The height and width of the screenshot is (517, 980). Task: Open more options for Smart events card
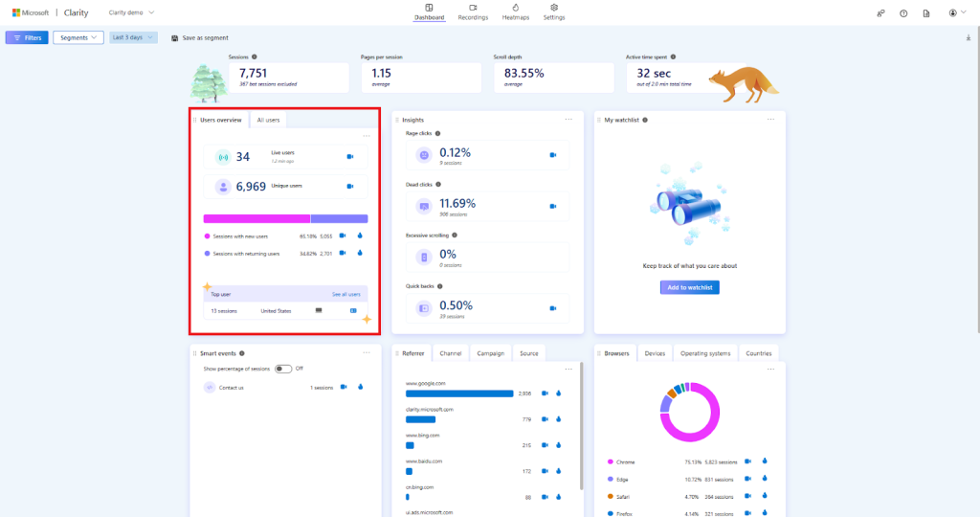coord(367,353)
